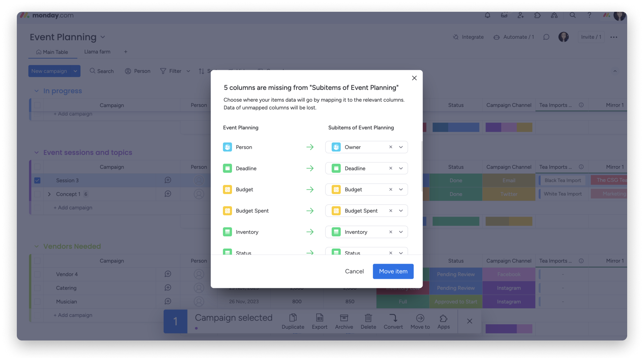Open New campaign dropdown arrow

click(75, 71)
